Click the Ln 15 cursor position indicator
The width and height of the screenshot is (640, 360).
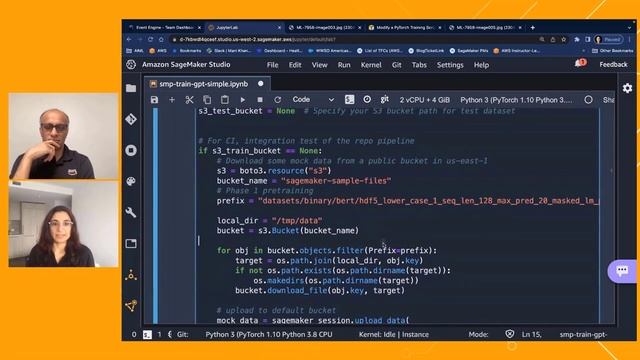pyautogui.click(x=531, y=334)
